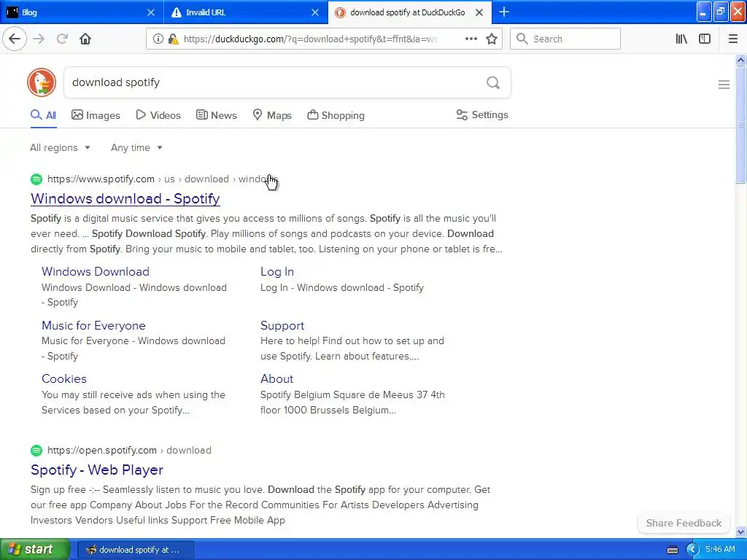Screen dimensions: 747x560
Task: Expand the Any time filter dropdown
Action: point(136,147)
